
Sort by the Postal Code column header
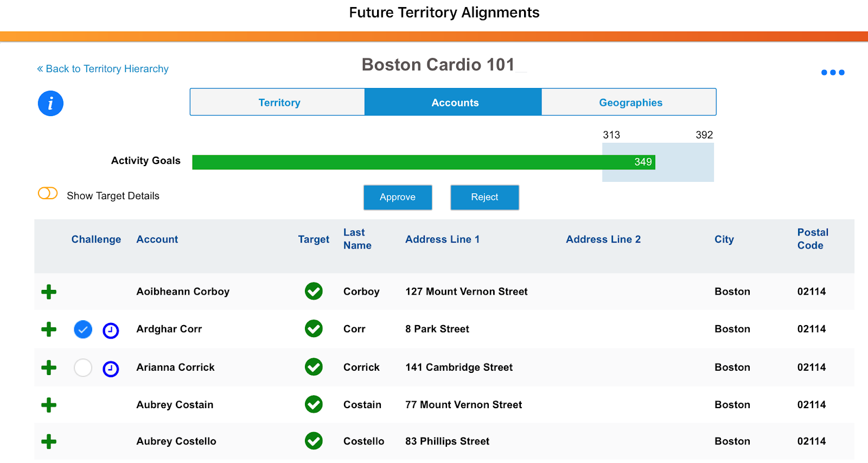(x=812, y=239)
